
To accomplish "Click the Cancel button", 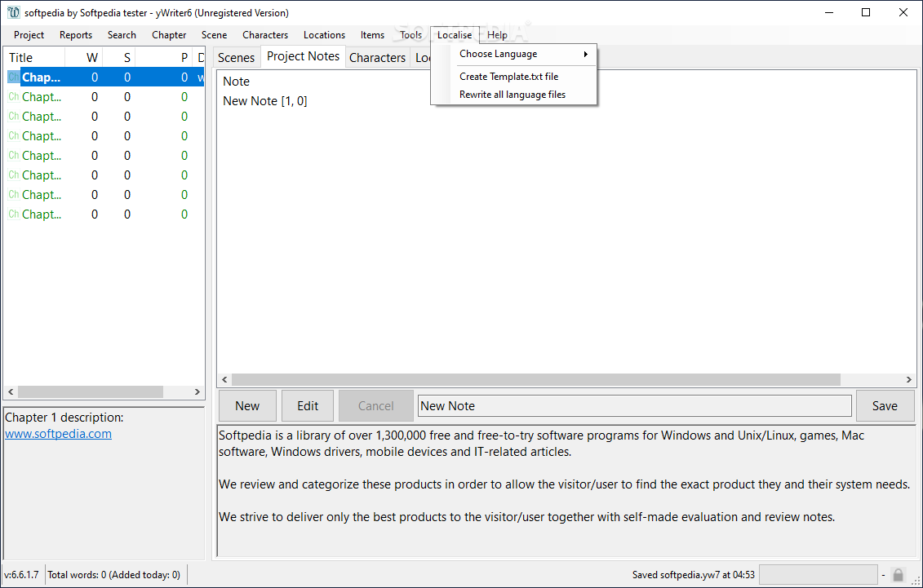I will [x=375, y=405].
